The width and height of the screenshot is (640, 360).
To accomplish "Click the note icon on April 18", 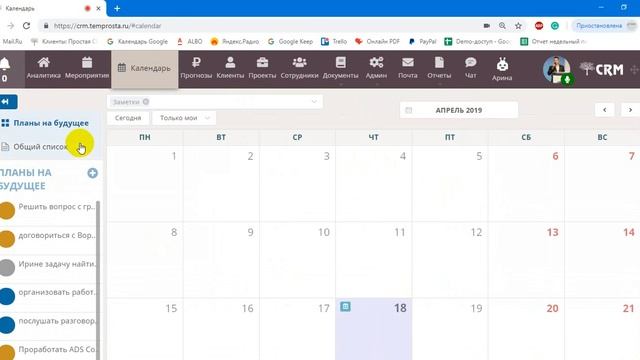I will point(345,307).
